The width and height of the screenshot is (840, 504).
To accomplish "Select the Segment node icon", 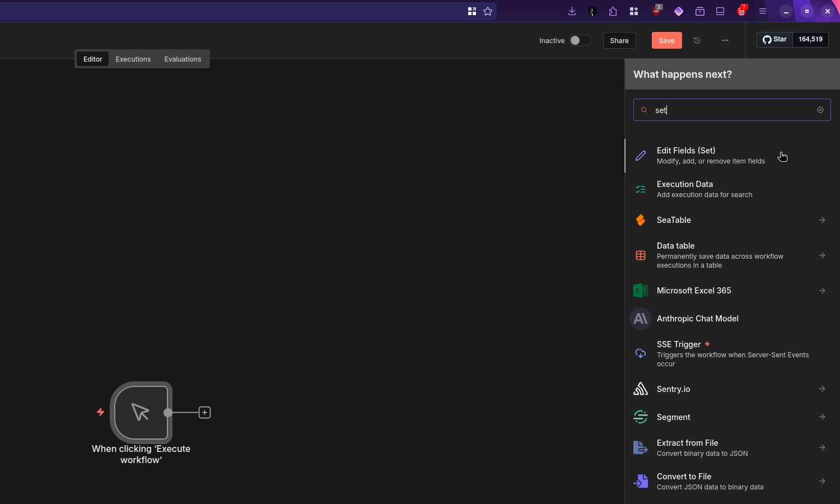I will pos(640,417).
